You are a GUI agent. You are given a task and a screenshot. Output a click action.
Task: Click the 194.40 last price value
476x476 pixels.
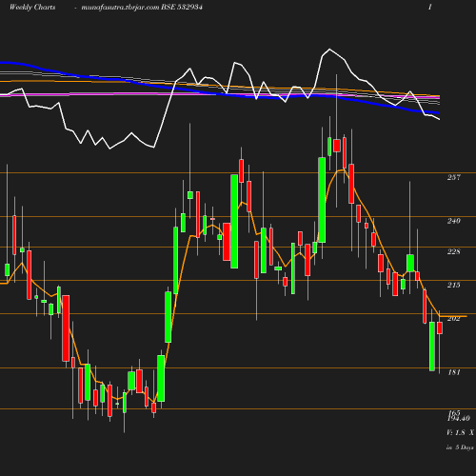tap(459, 419)
